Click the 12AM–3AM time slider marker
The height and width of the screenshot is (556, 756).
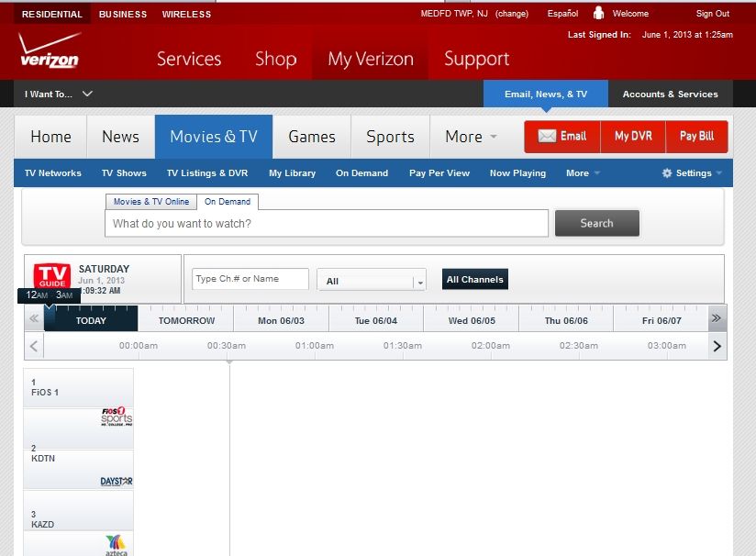[50, 295]
